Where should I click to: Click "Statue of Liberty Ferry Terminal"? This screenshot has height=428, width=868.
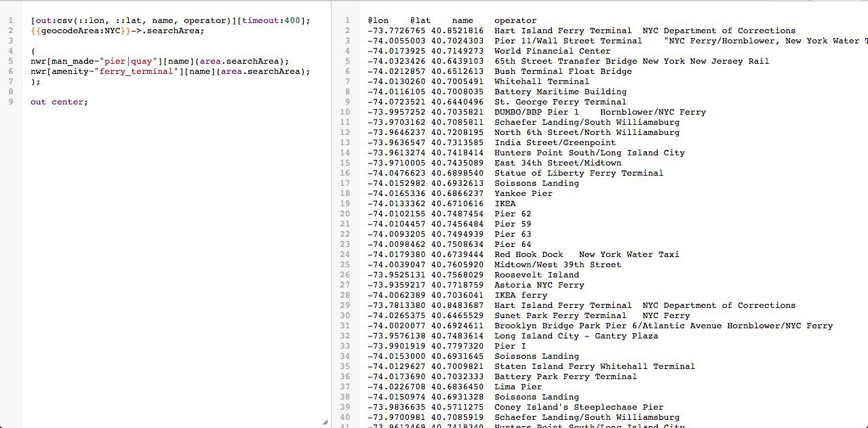579,173
